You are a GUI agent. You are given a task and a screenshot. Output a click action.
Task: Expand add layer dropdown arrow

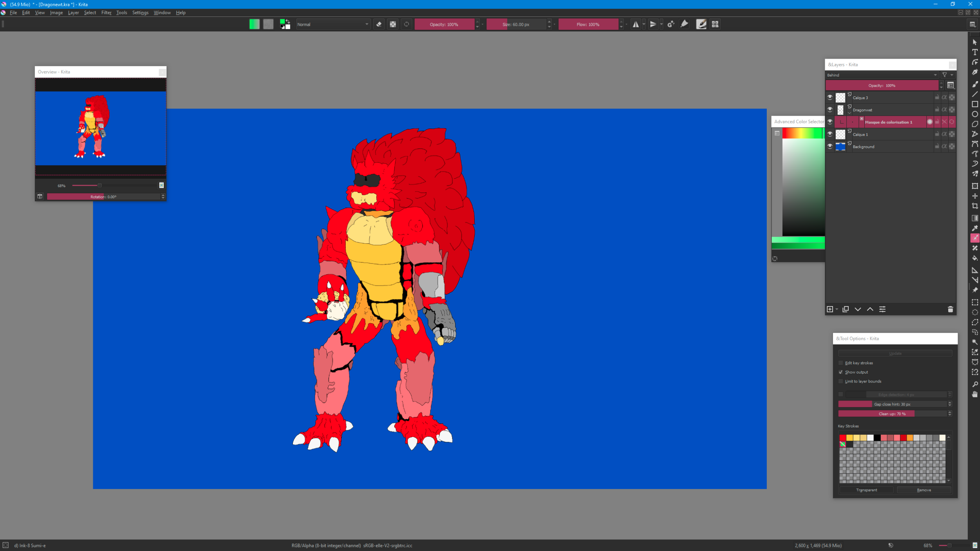click(837, 309)
